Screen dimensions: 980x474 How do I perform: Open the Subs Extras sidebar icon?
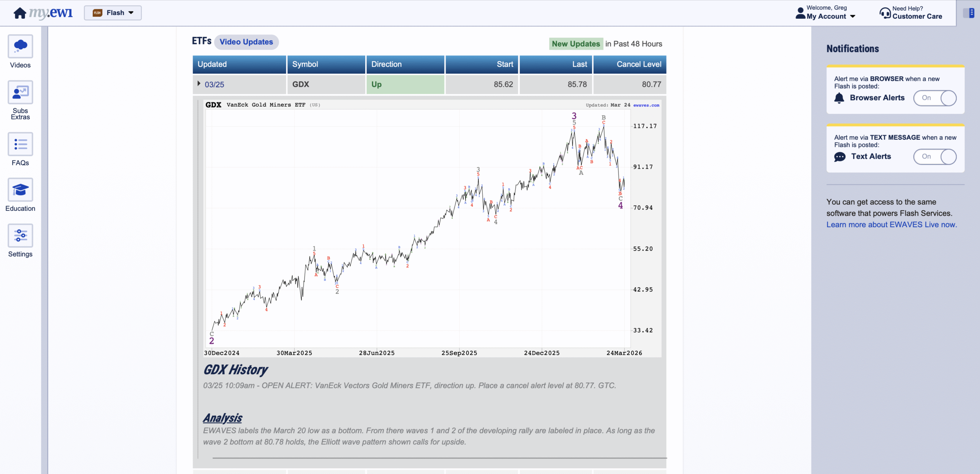coord(20,92)
